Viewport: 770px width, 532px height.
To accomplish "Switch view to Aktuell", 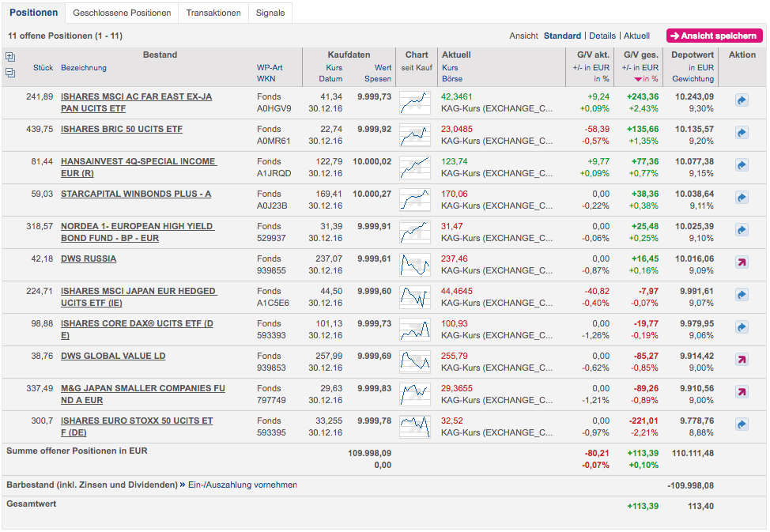I will tap(636, 36).
